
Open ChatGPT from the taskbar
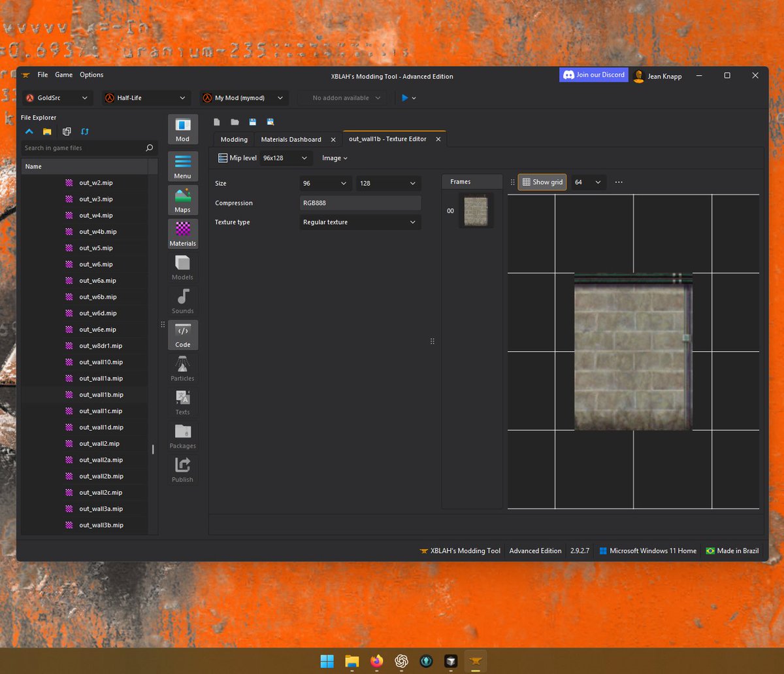click(x=401, y=661)
